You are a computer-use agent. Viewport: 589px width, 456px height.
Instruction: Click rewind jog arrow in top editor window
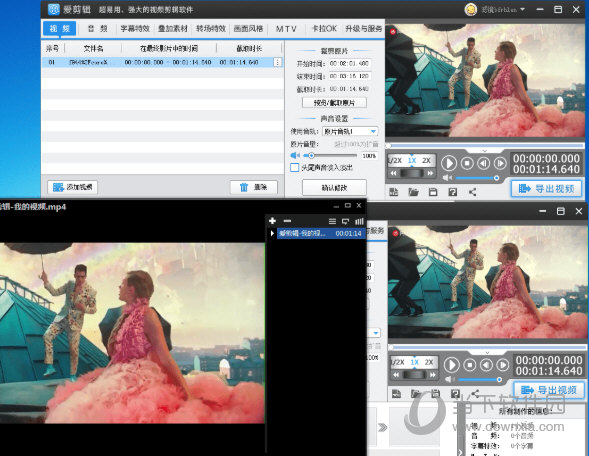pos(393,173)
